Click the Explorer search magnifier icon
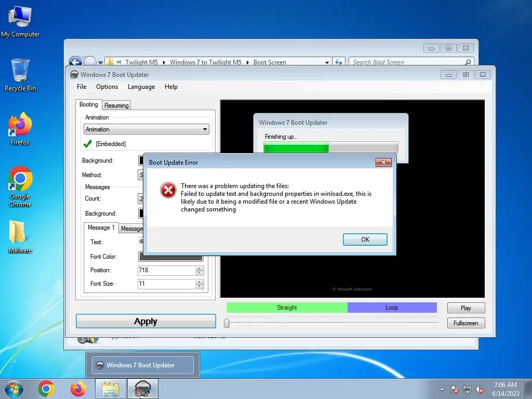 (x=468, y=62)
